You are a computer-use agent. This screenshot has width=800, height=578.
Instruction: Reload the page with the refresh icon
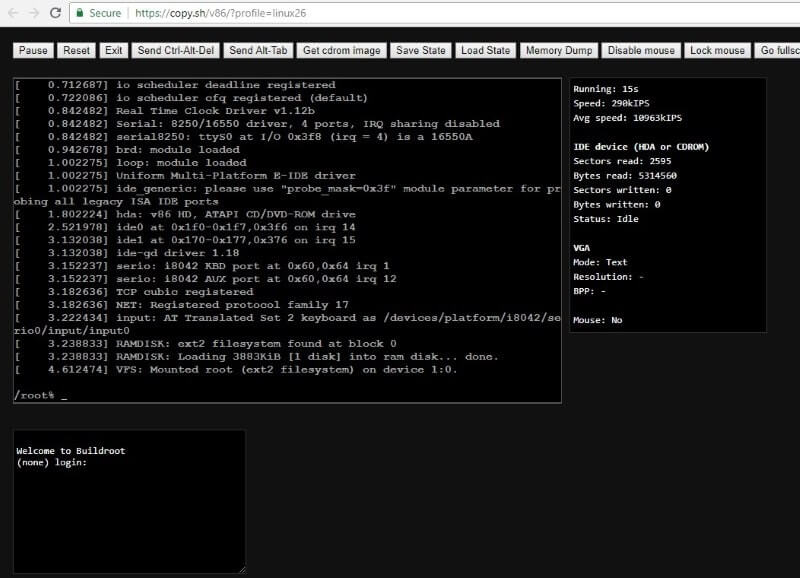click(x=56, y=13)
